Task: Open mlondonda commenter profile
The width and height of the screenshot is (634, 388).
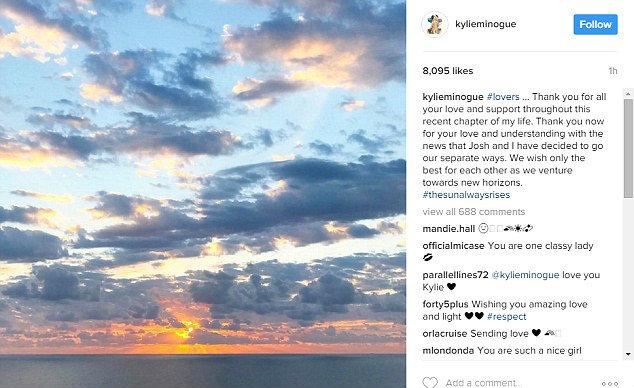Action: coord(448,350)
